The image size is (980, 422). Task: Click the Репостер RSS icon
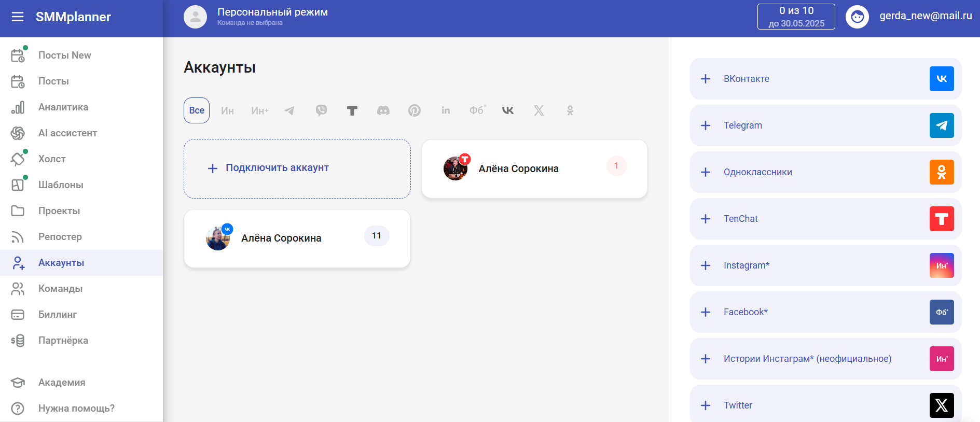[18, 237]
